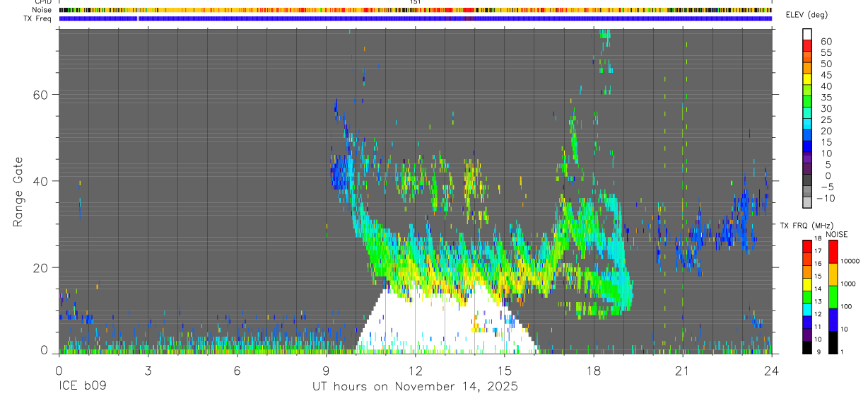Click the green NOISE legend swatch
Image resolution: width=868 pixels, height=401 pixels.
click(832, 296)
